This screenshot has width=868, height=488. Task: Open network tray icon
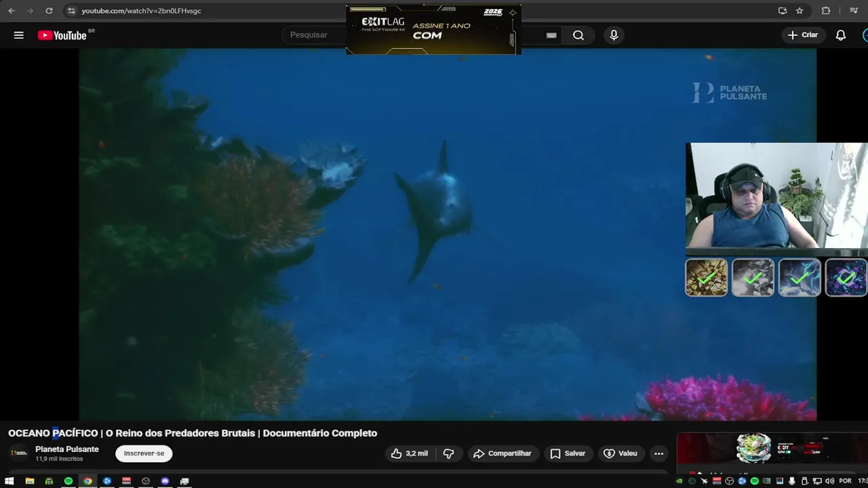tap(817, 481)
